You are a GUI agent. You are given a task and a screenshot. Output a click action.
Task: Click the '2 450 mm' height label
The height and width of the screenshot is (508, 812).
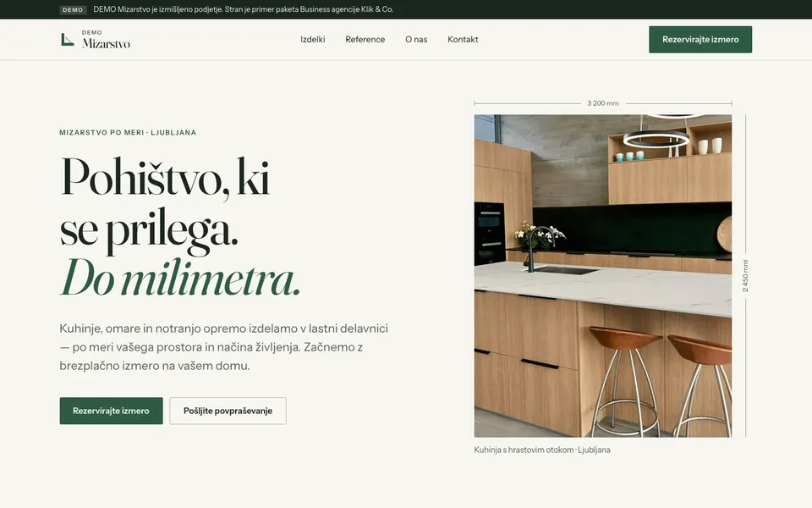[746, 276]
